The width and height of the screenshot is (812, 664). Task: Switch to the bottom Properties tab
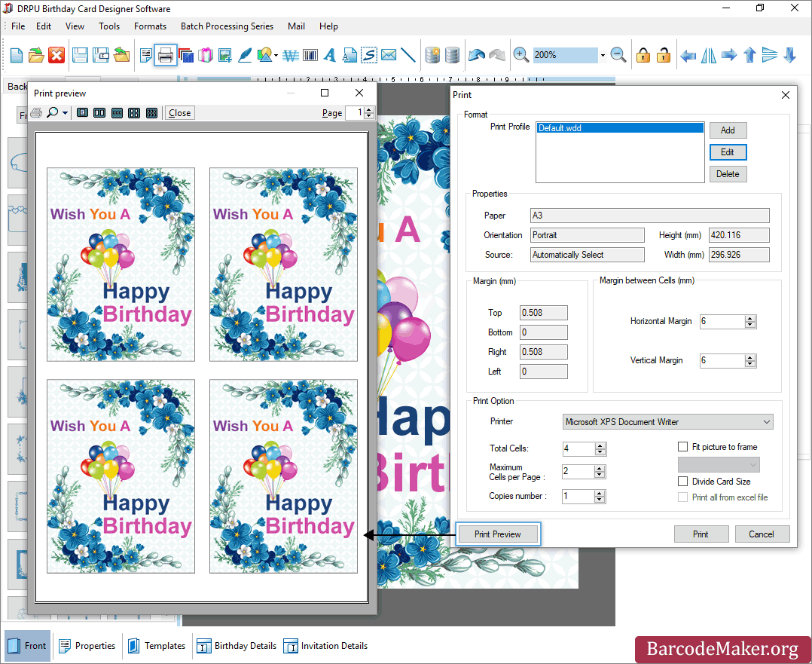pyautogui.click(x=87, y=646)
